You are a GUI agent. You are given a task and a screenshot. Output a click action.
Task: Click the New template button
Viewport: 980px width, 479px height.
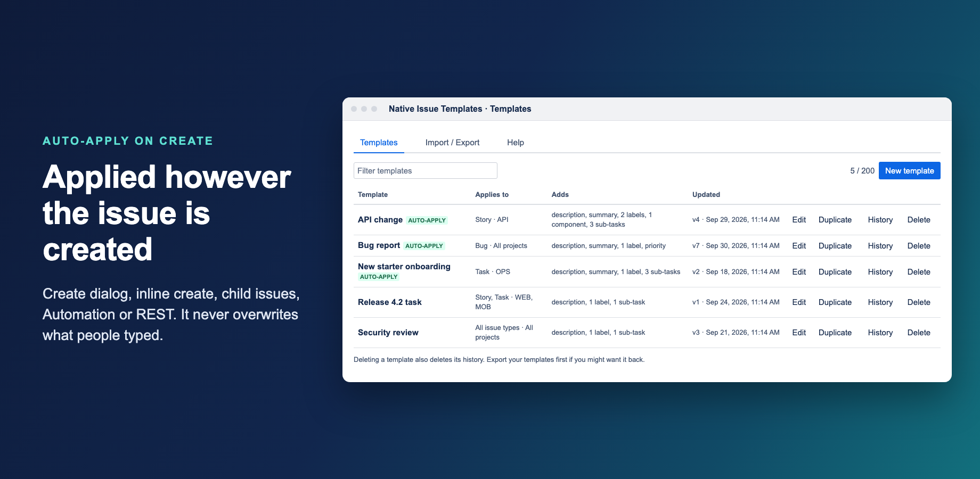coord(909,171)
